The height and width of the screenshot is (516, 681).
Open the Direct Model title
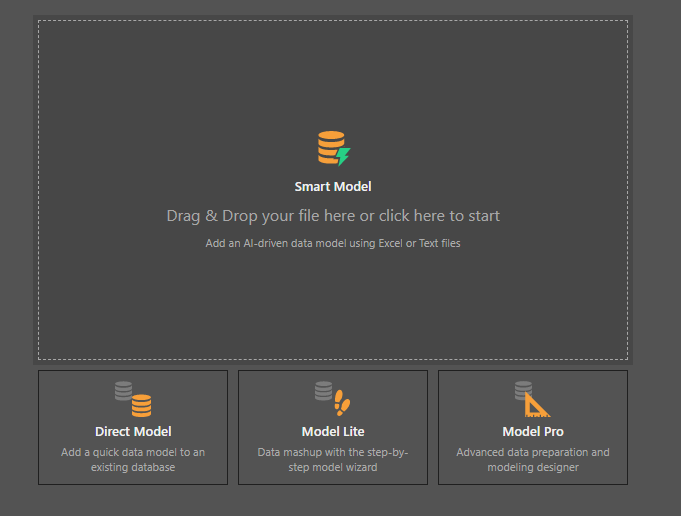pos(133,431)
